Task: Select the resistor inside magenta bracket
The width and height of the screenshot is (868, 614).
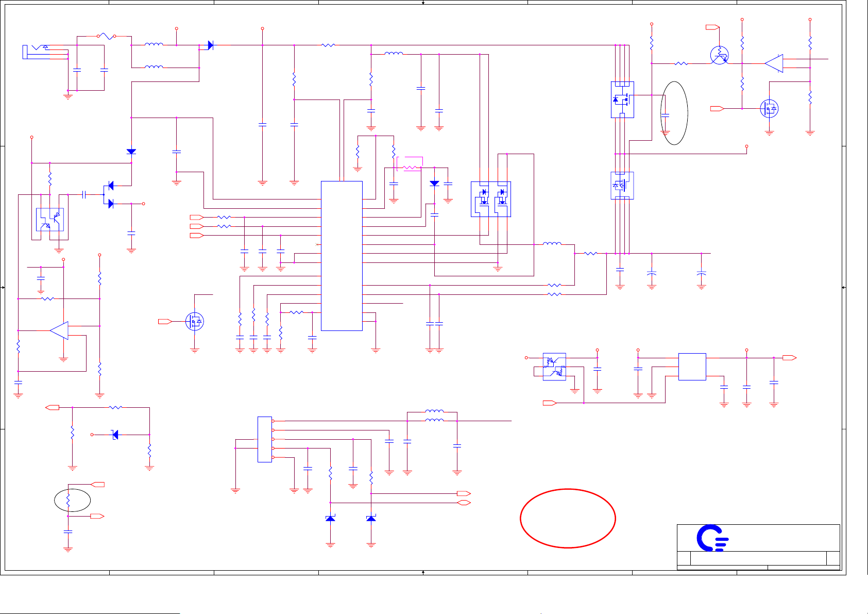Action: (x=410, y=167)
